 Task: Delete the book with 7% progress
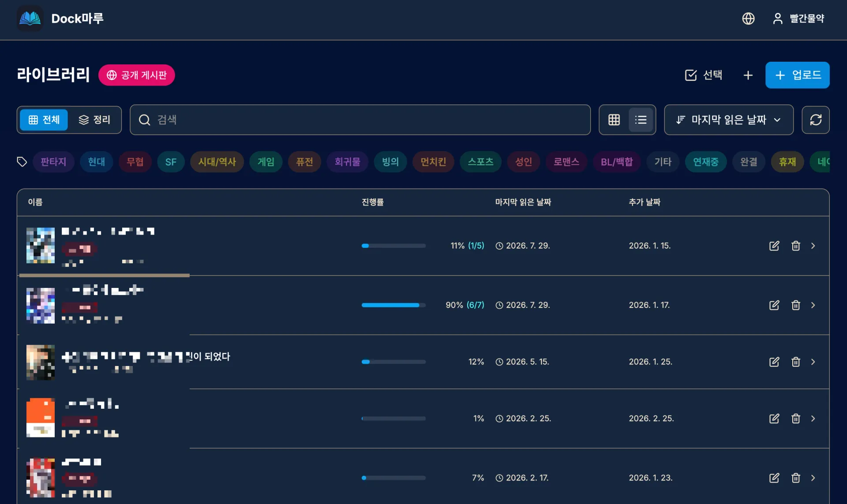point(795,478)
